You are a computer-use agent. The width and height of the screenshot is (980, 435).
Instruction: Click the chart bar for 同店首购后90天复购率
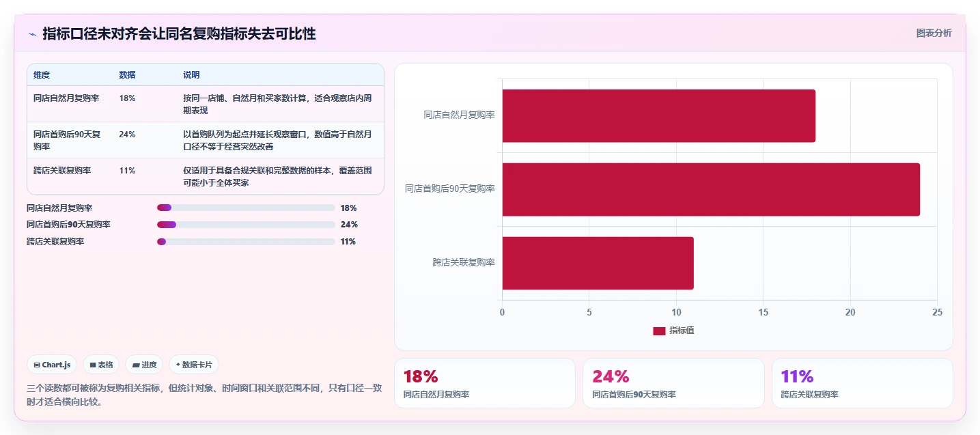coord(711,189)
